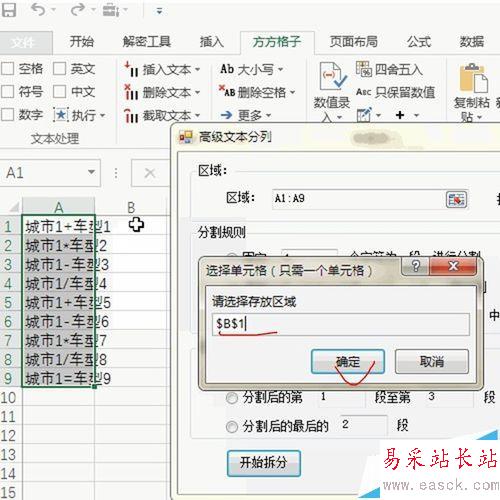Click the Name Box showing A1

[50, 173]
